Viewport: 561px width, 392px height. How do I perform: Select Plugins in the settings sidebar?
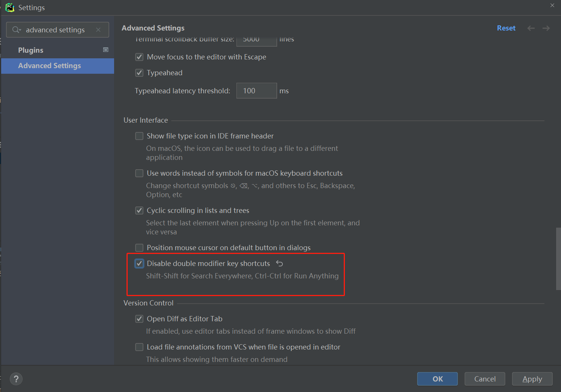[x=58, y=50]
